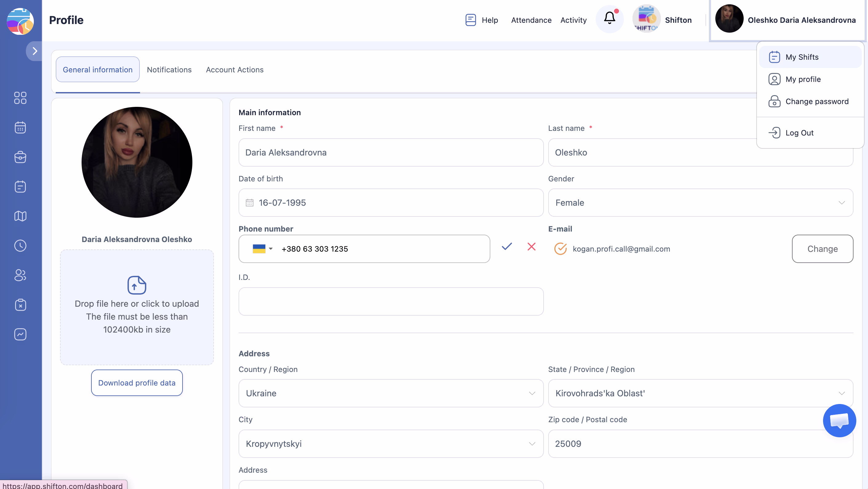The image size is (868, 489).
Task: Click the notification bell icon
Action: click(609, 18)
